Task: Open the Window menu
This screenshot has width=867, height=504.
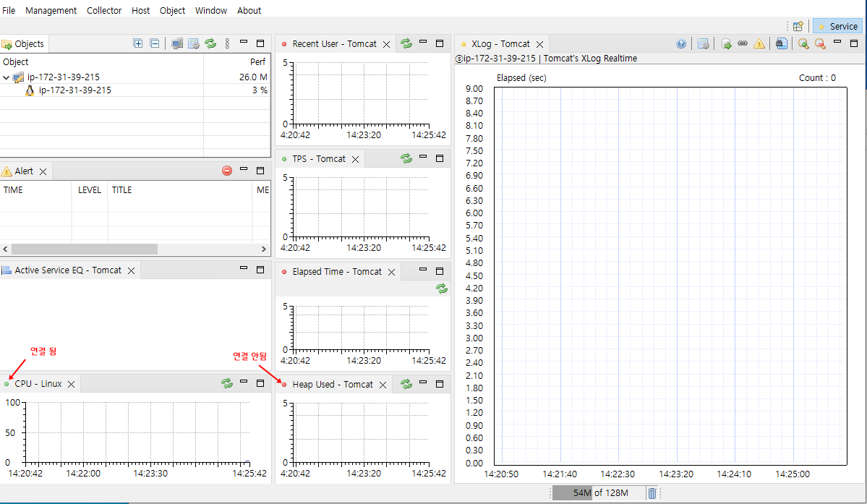Action: pyautogui.click(x=210, y=10)
